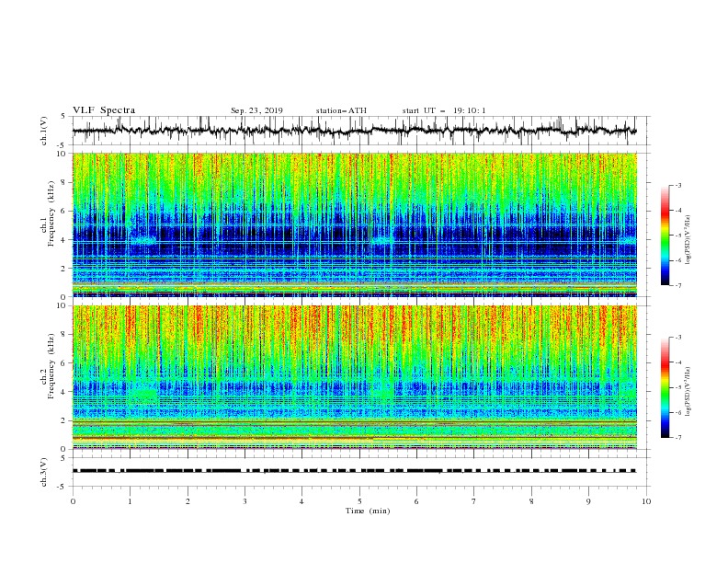This screenshot has width=728, height=563.
Task: Click the "-4" tick on ch.2 colorbar
Action: (x=677, y=362)
